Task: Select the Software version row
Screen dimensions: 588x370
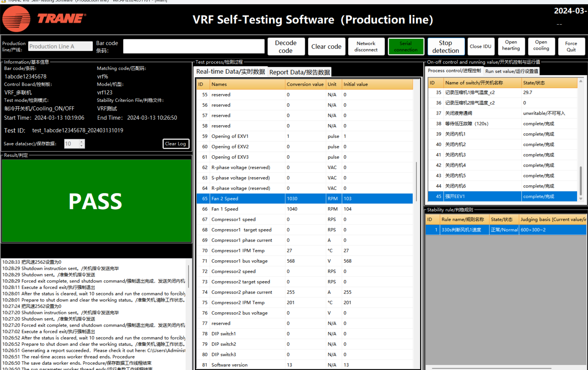Action: 305,365
